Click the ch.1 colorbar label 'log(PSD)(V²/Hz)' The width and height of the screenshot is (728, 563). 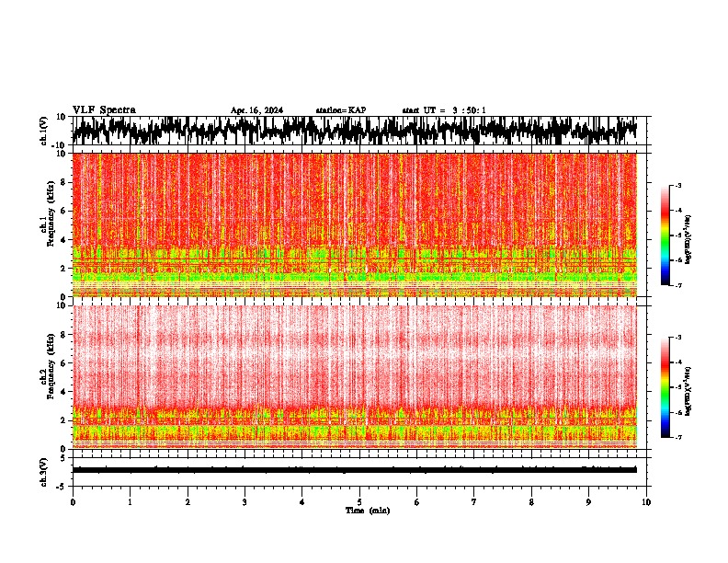tap(688, 240)
